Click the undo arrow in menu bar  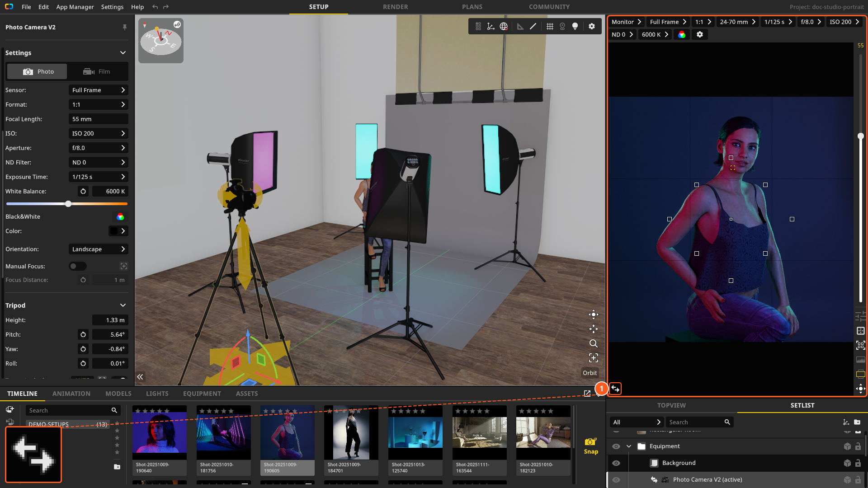155,7
